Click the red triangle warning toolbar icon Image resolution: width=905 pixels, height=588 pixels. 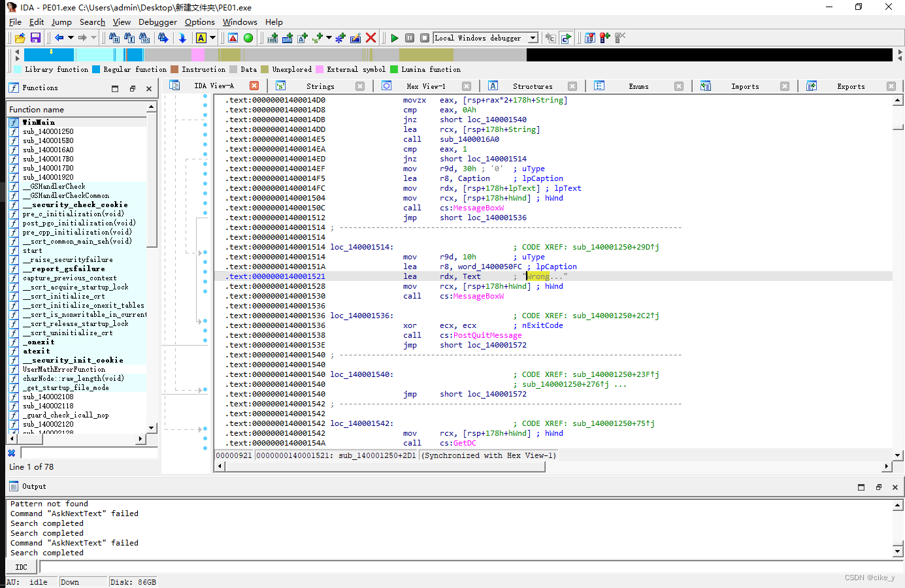(233, 38)
